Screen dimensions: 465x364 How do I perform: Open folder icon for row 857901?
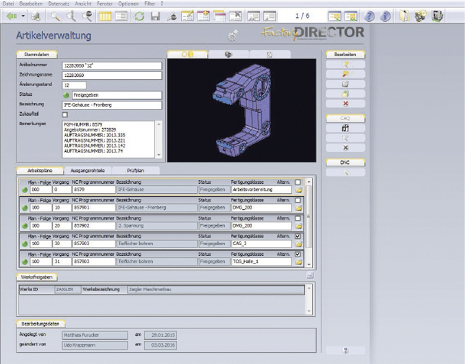pyautogui.click(x=298, y=208)
